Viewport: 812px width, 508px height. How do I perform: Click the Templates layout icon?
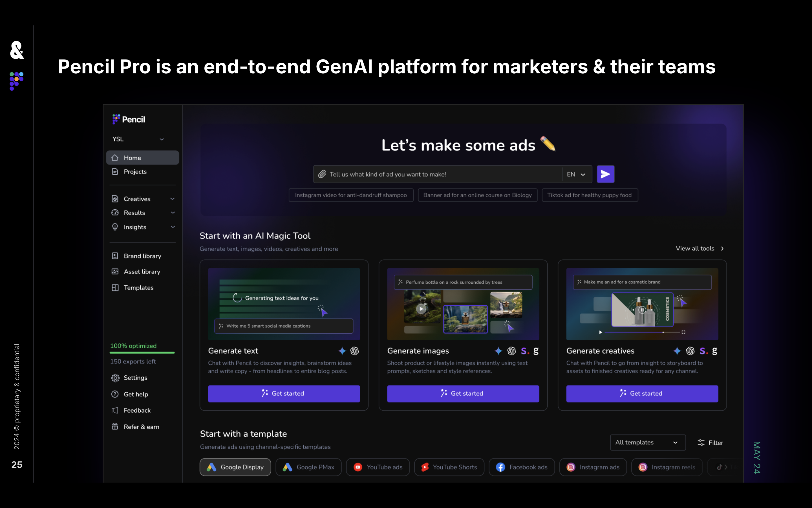coord(115,288)
